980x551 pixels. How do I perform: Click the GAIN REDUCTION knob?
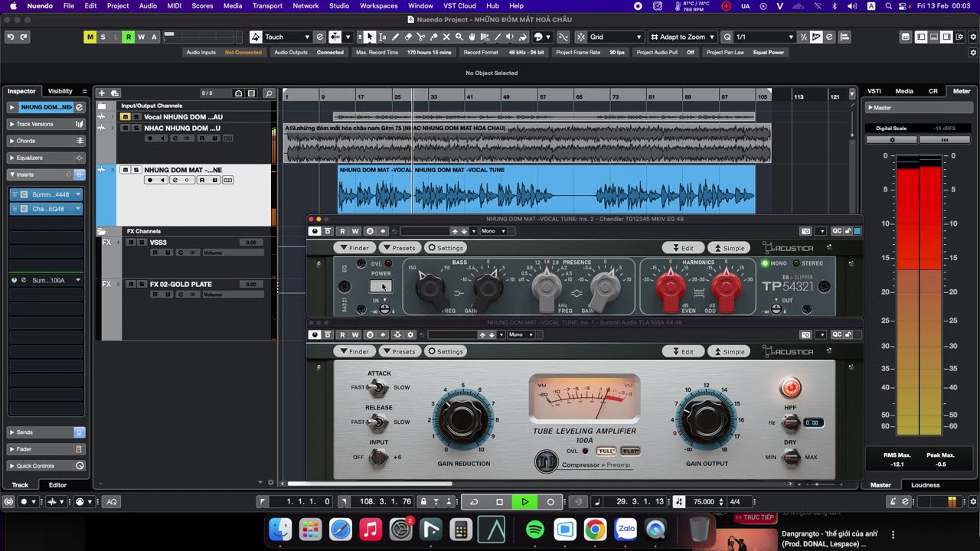pyautogui.click(x=463, y=419)
